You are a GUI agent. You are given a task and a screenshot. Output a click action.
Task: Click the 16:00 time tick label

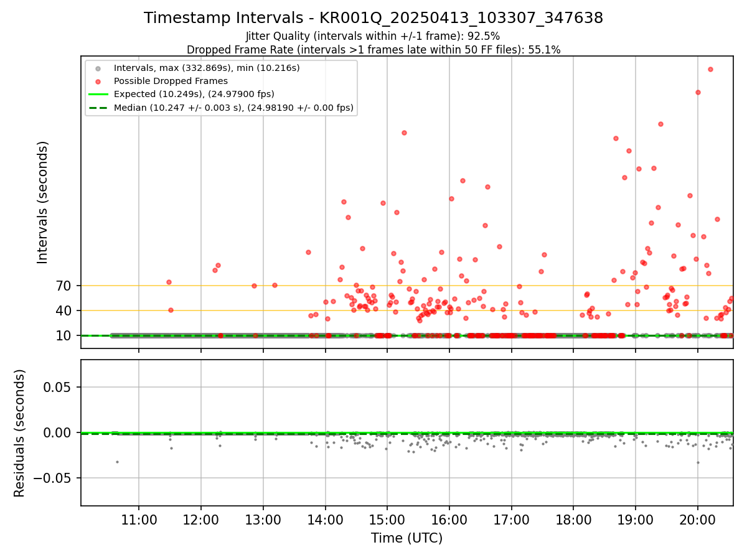pos(449,520)
